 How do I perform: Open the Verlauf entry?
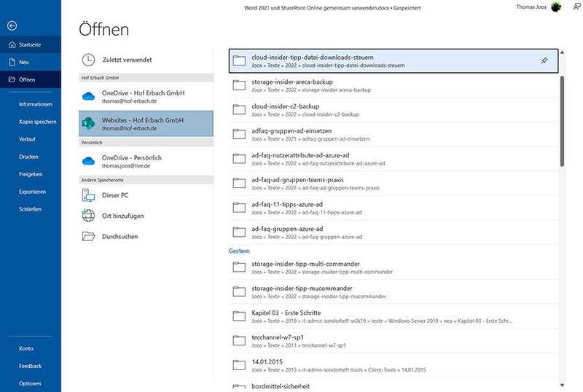coord(27,139)
